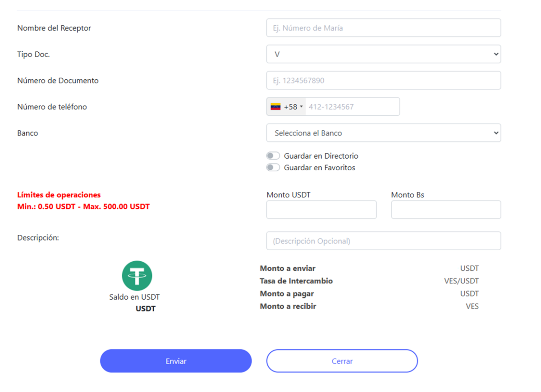Click the Monto a recibir label
Image resolution: width=541 pixels, height=392 pixels.
tap(288, 306)
